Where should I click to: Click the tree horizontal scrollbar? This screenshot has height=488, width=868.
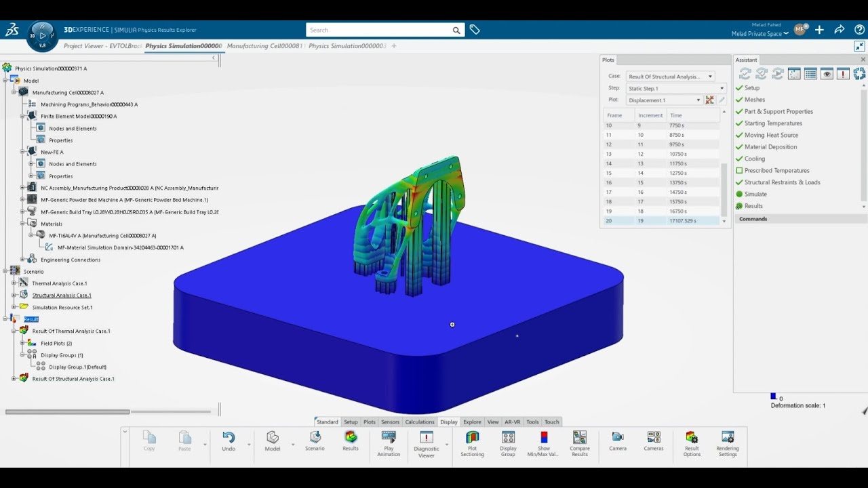click(68, 411)
